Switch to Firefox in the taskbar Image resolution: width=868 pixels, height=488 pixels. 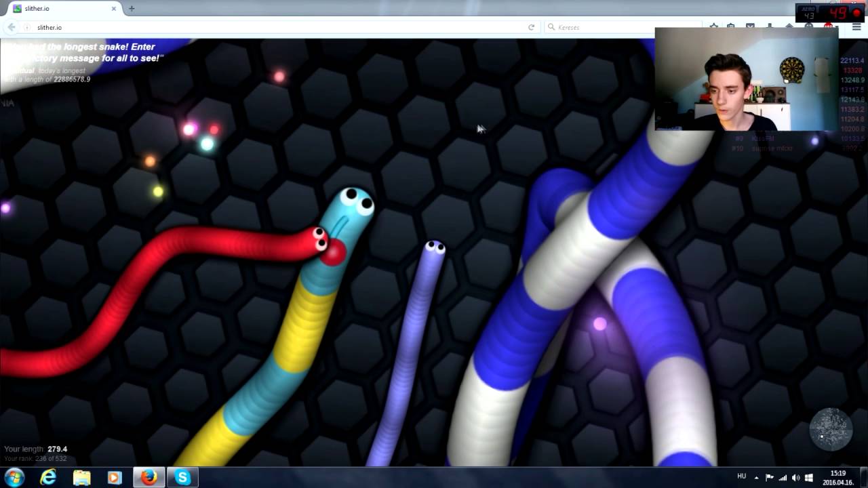pyautogui.click(x=149, y=478)
